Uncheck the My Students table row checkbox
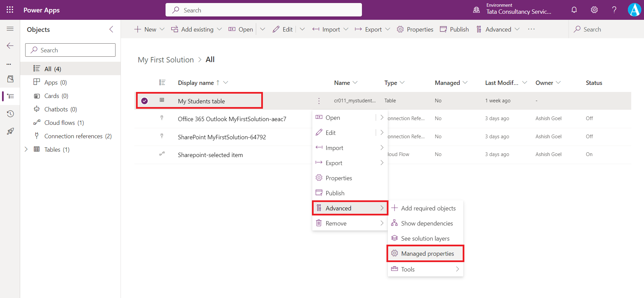 click(x=144, y=101)
